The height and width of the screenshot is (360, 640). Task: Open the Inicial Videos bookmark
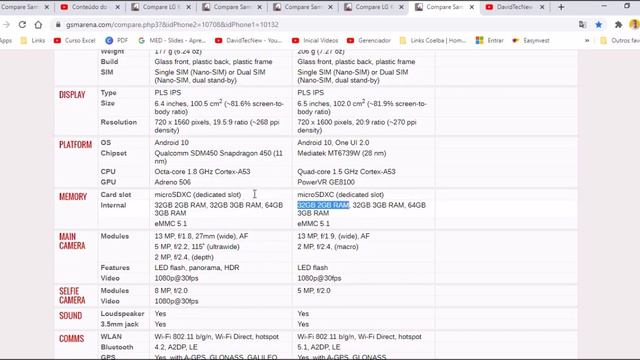pos(315,40)
